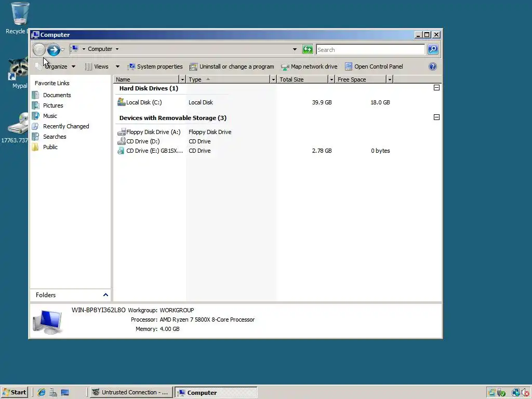Expand the Folders pane chevron
Screen dimensions: 532x399
click(105, 295)
